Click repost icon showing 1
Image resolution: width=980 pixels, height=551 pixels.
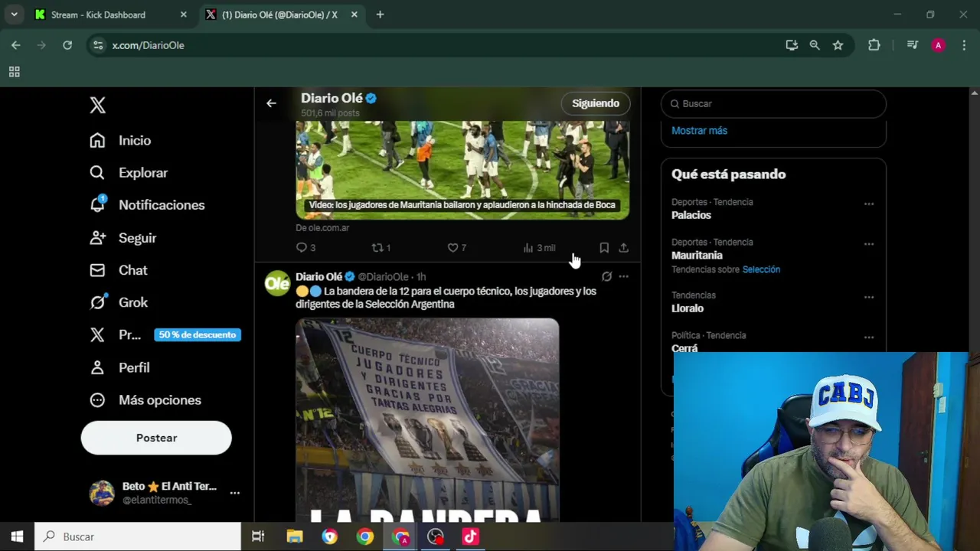(x=377, y=248)
